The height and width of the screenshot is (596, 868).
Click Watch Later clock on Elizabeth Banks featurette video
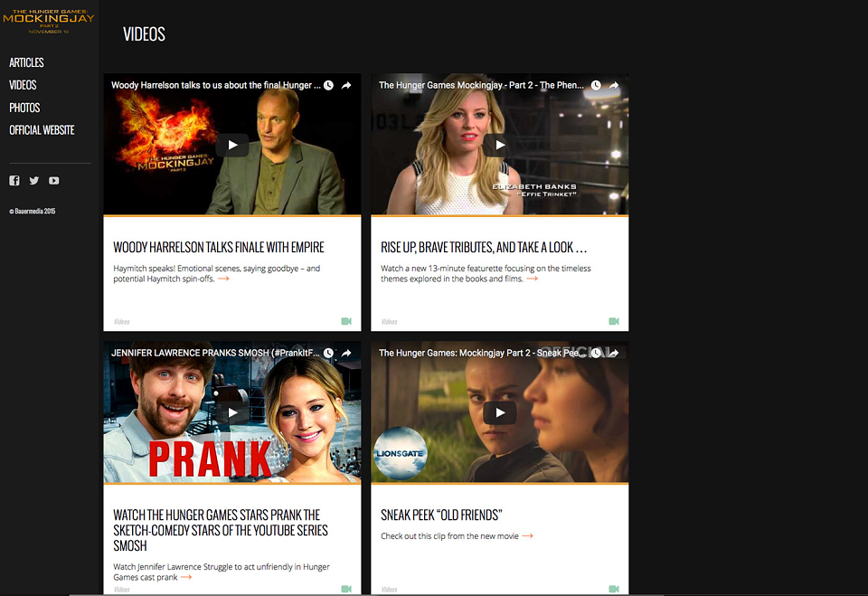(x=596, y=85)
